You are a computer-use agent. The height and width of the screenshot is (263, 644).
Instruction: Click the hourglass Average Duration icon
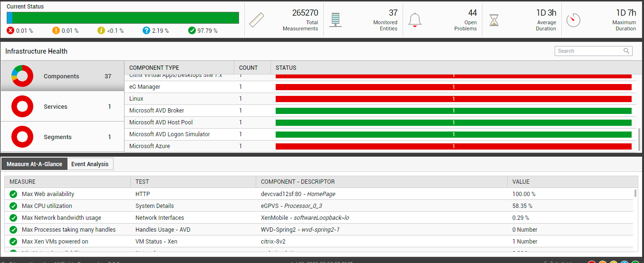(x=495, y=19)
